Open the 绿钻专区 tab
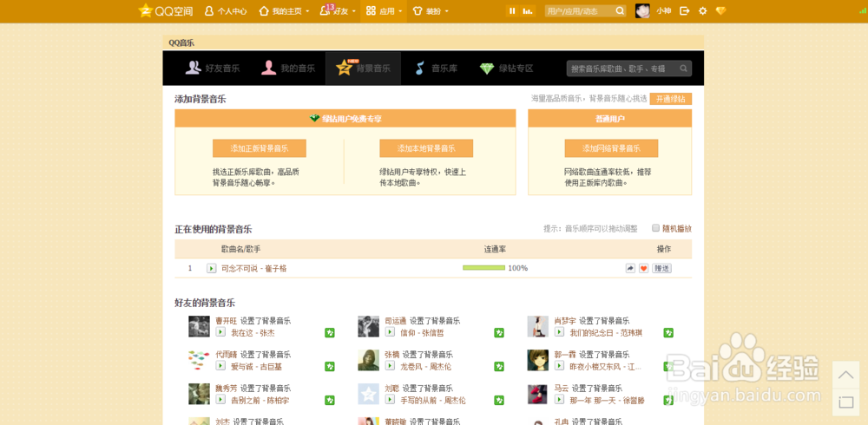 pyautogui.click(x=507, y=69)
